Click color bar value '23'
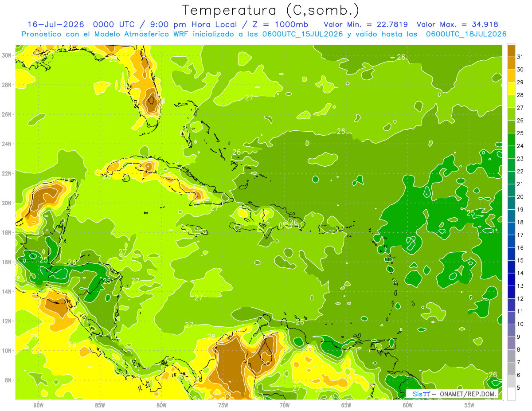The height and width of the screenshot is (411, 532). [520, 159]
